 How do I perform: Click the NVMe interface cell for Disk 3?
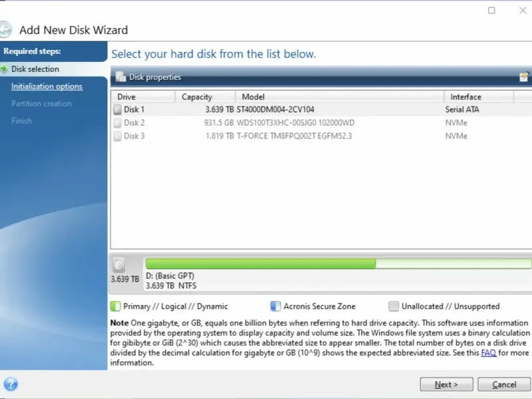tap(456, 136)
